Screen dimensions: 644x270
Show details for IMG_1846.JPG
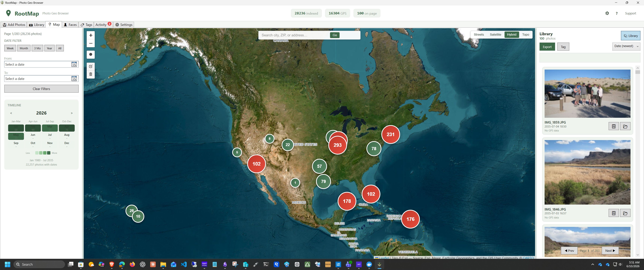pyautogui.click(x=613, y=213)
